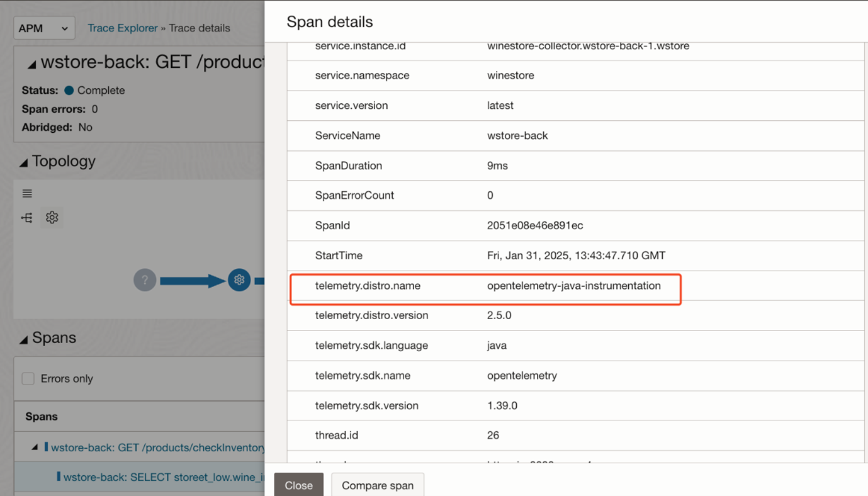
Task: Click the SpanId value 2051e08e46e891ec
Action: point(535,225)
